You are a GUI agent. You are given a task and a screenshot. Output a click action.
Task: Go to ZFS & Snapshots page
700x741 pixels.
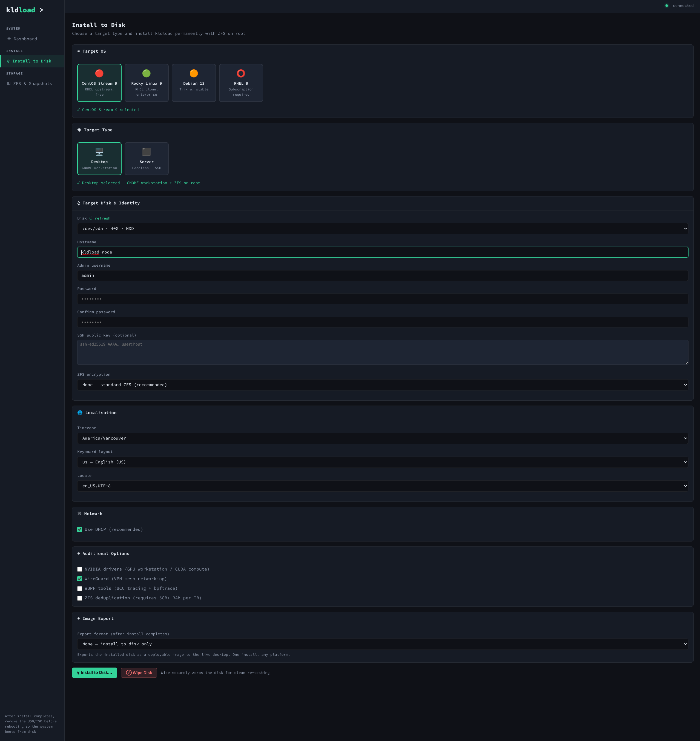33,84
